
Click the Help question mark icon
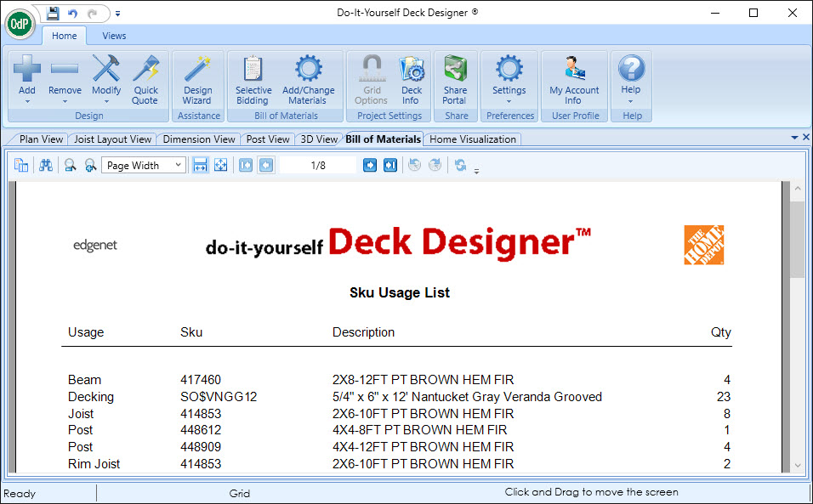631,68
